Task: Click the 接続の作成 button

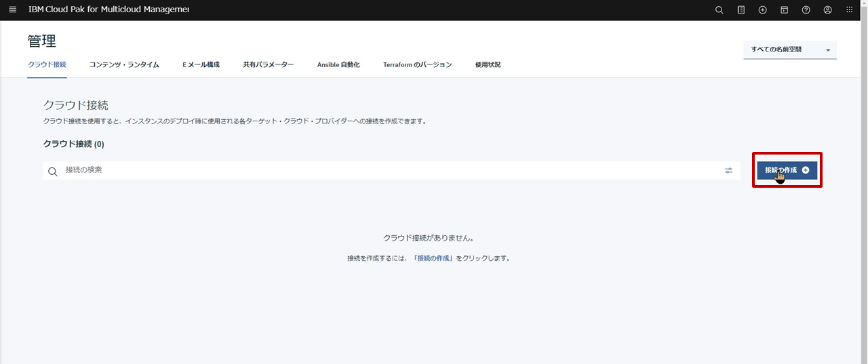Action: [x=787, y=170]
